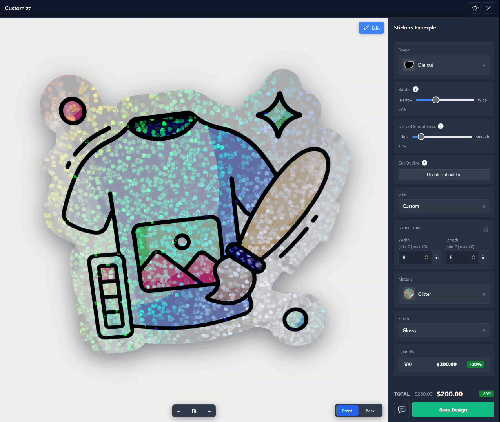500x422 pixels.
Task: Click the Width unit selector
Action: [437, 257]
